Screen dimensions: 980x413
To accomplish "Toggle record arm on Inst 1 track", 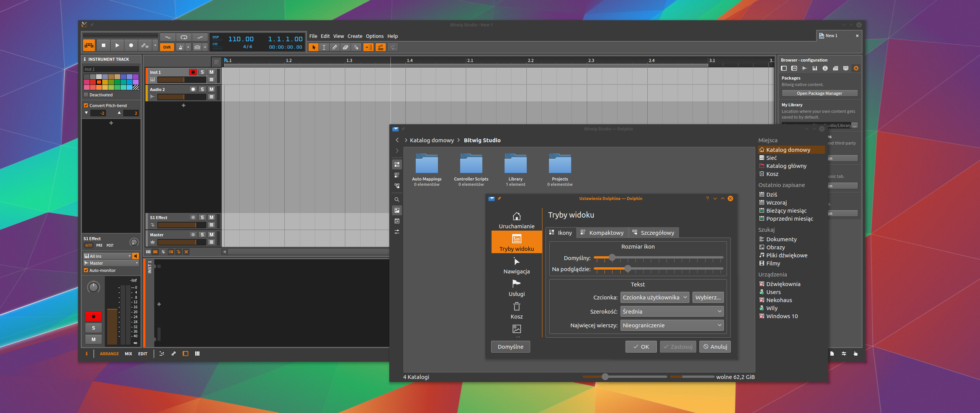I will tap(193, 72).
